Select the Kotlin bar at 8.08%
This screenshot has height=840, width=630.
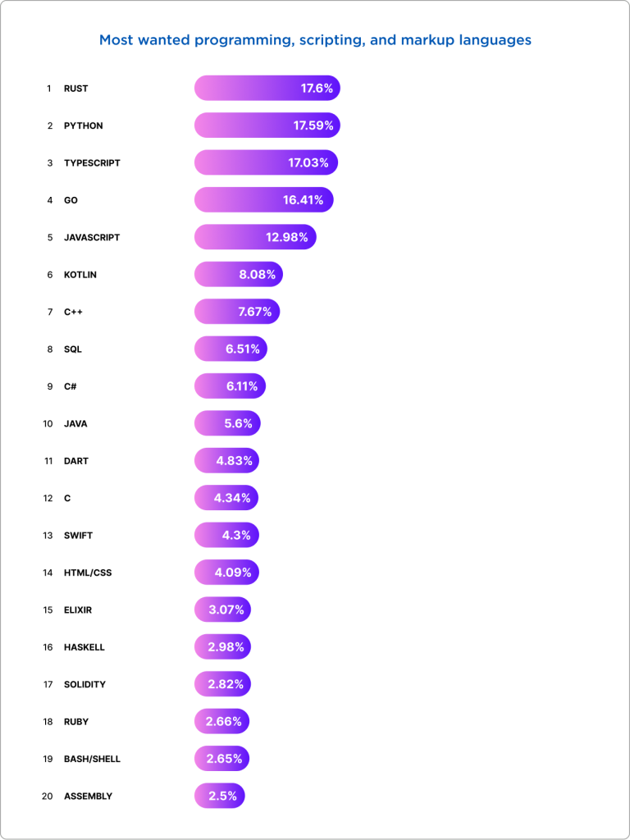tap(238, 274)
